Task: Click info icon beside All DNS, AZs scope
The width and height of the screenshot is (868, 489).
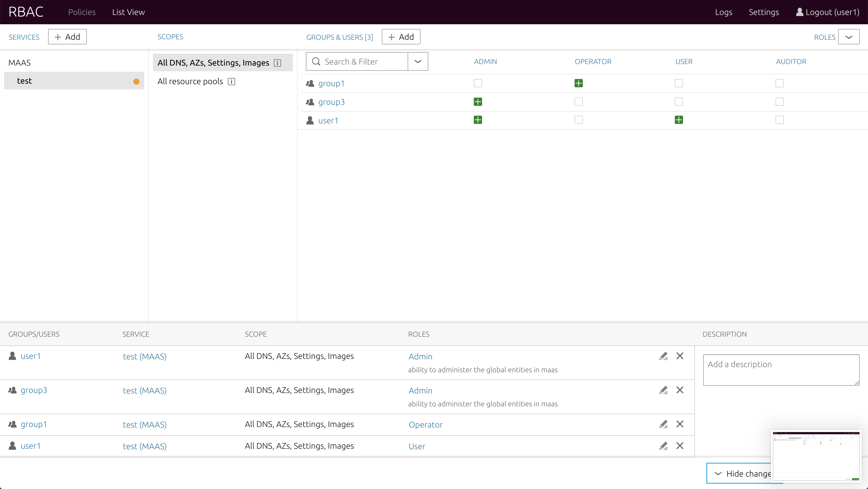Action: click(277, 63)
